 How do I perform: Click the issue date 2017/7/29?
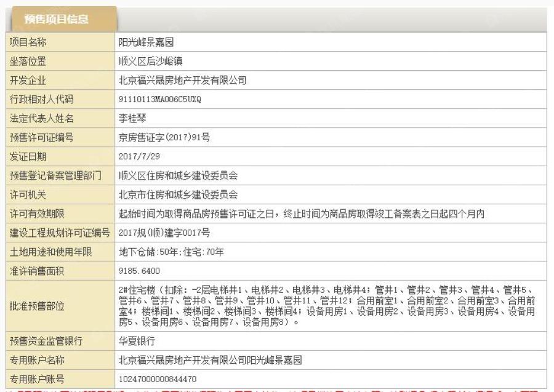(138, 157)
